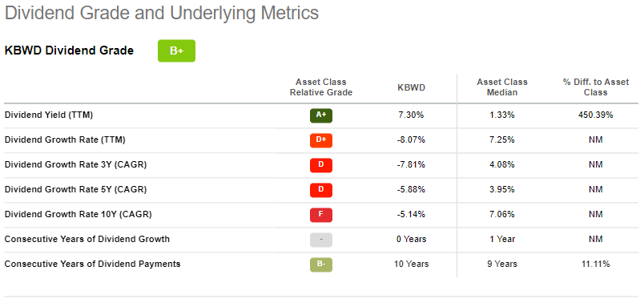Click the F badge for 10Y CAGR
644x303 pixels.
pyautogui.click(x=321, y=215)
